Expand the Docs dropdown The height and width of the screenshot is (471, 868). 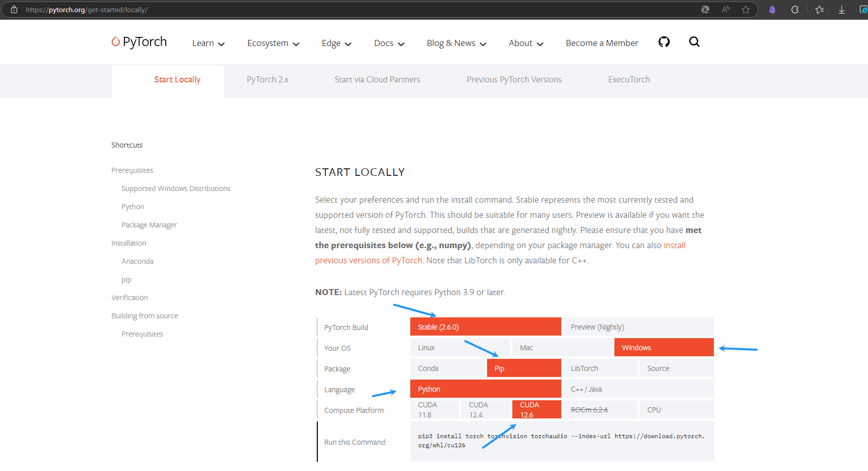389,43
